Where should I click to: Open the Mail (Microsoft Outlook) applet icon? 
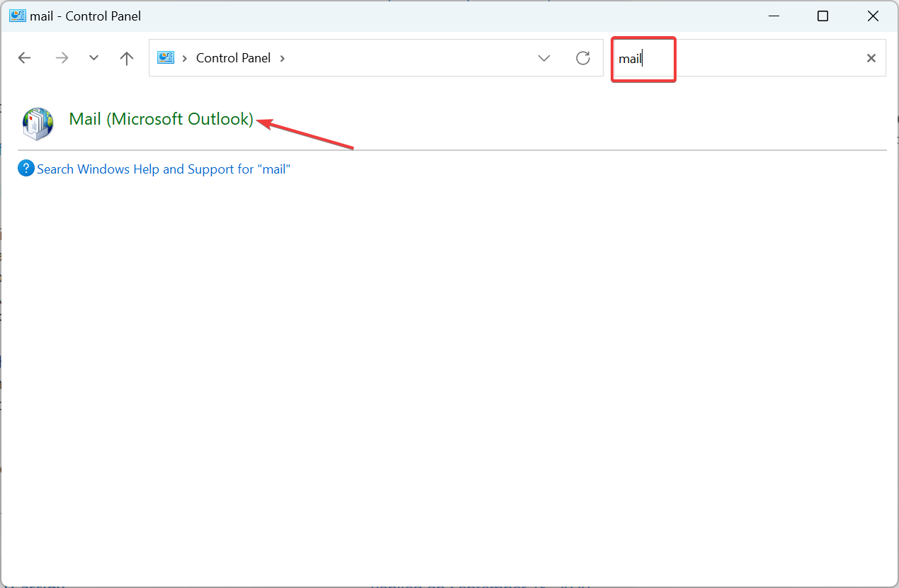click(x=38, y=123)
